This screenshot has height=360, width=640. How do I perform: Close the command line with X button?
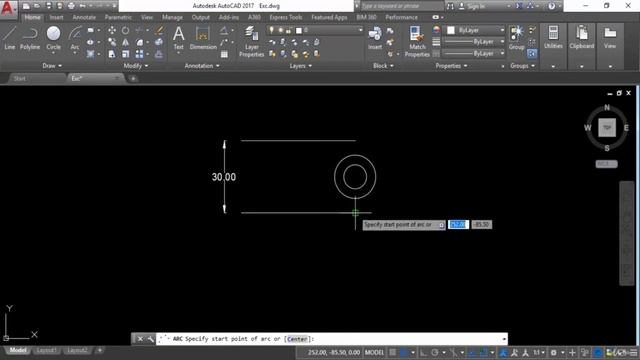tap(140, 339)
